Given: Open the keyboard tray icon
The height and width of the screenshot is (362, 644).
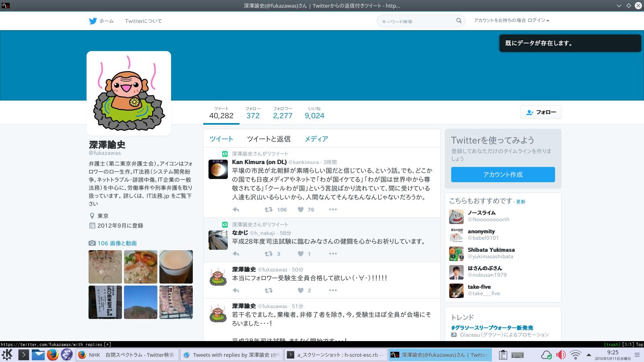Looking at the screenshot, I should coord(518,355).
